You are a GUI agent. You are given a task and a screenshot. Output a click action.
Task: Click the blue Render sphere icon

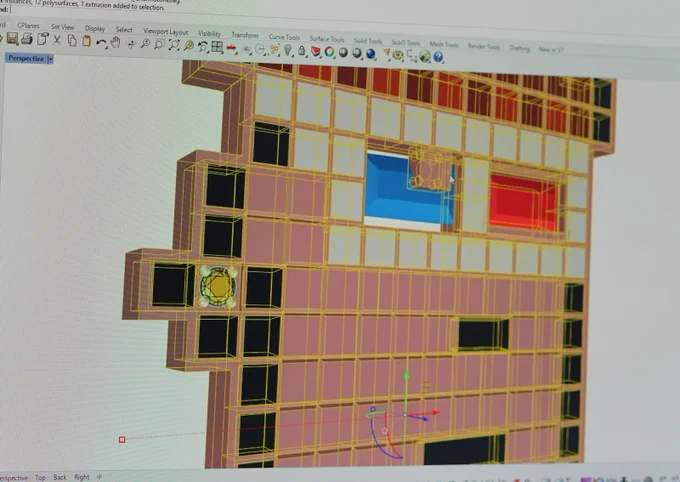click(371, 53)
